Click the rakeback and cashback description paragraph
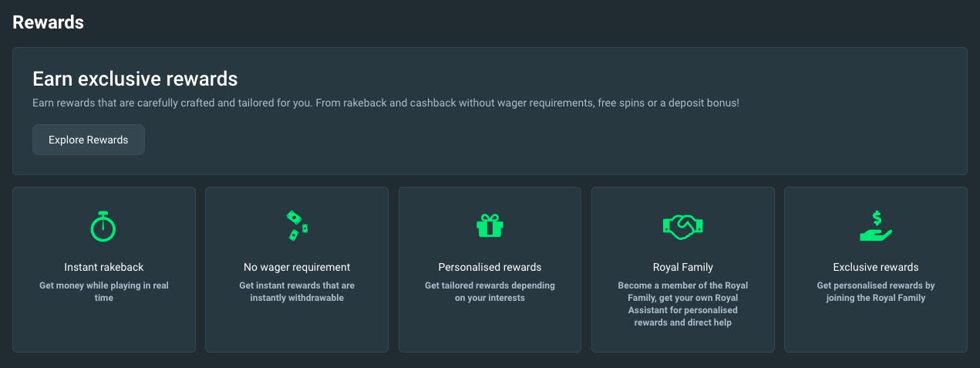This screenshot has height=368, width=980. [386, 103]
